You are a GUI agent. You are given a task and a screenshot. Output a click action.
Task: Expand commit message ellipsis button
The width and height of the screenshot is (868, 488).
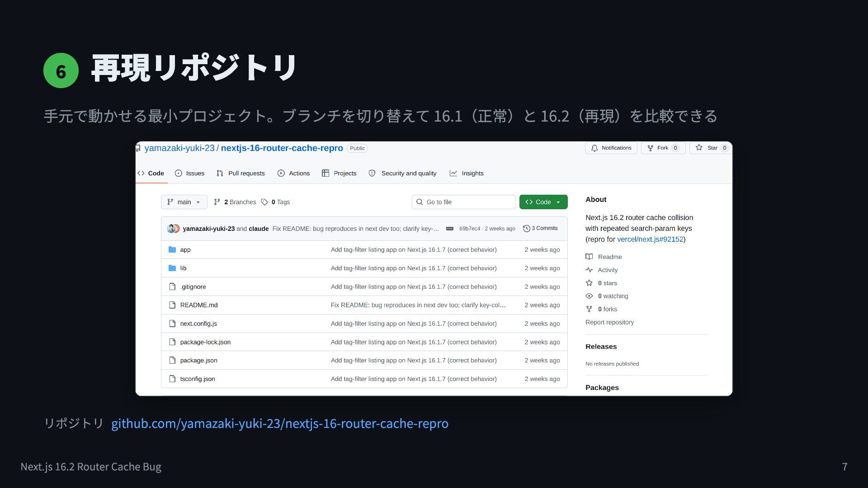[450, 229]
